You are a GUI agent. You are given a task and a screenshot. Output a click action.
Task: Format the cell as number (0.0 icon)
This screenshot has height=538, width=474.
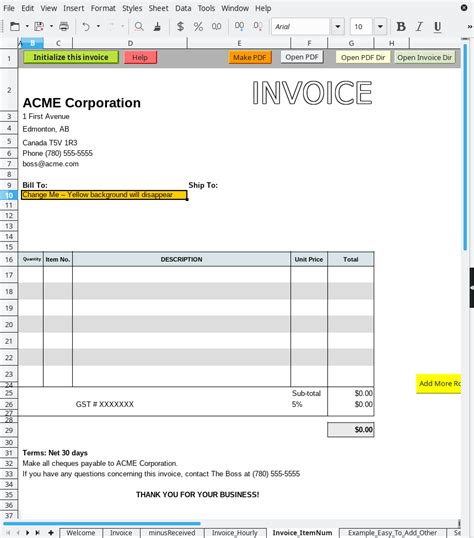tap(217, 26)
